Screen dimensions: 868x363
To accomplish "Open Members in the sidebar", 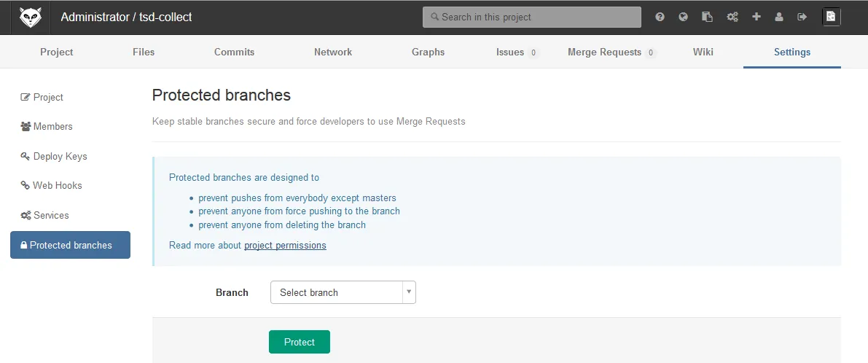I will (70, 127).
